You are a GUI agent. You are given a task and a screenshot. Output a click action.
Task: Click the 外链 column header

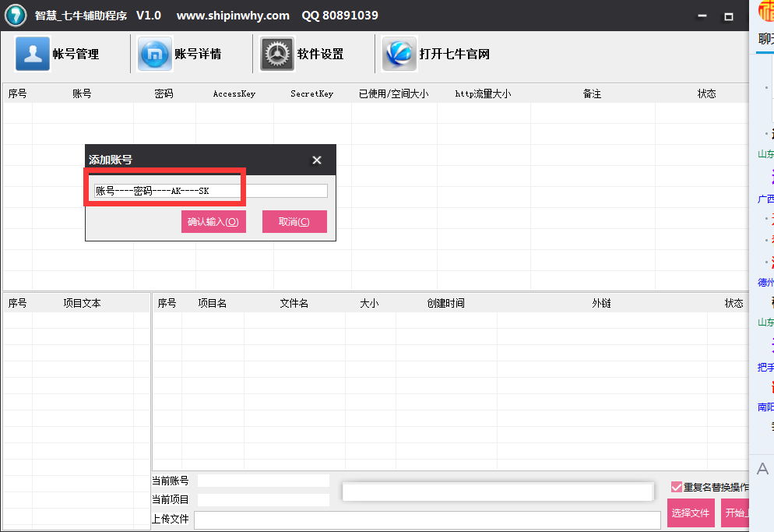(x=601, y=303)
